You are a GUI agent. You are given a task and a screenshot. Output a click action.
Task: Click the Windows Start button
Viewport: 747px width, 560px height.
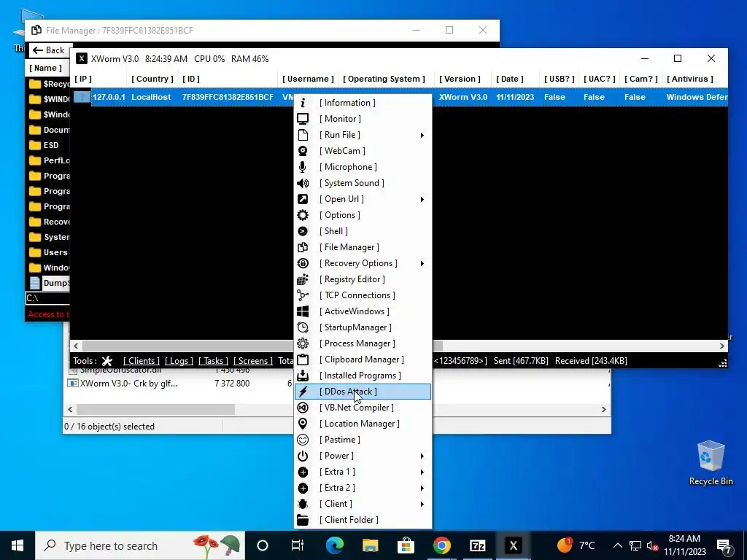click(18, 545)
